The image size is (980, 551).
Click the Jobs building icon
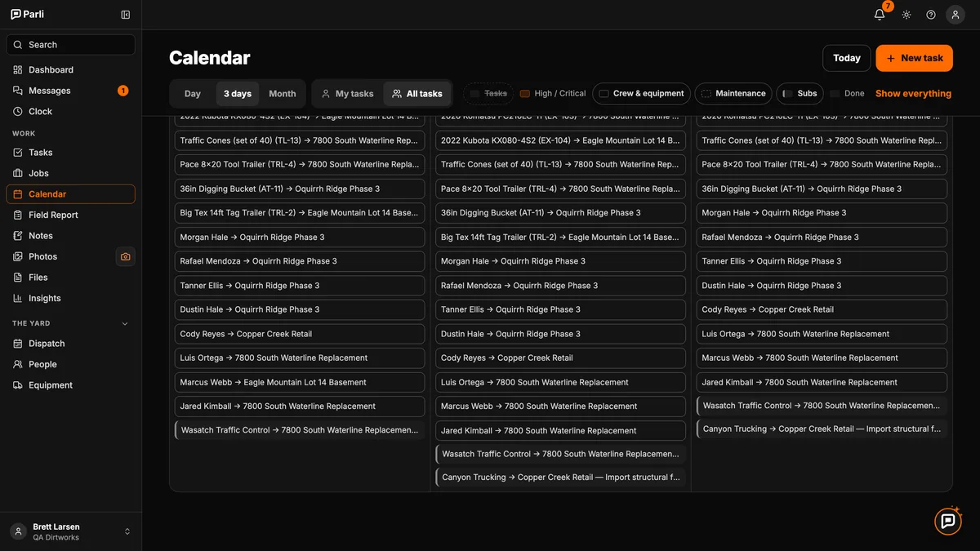point(18,173)
